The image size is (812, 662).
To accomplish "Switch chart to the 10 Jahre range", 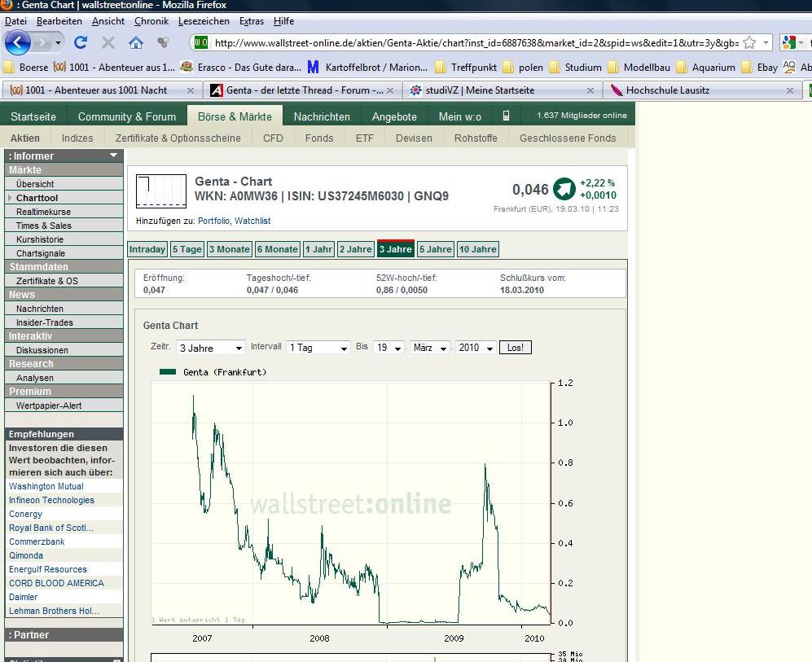I will 477,249.
